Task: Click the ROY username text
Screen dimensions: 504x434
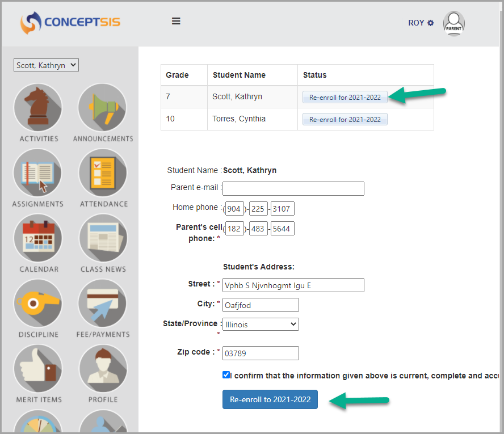Action: [x=416, y=23]
